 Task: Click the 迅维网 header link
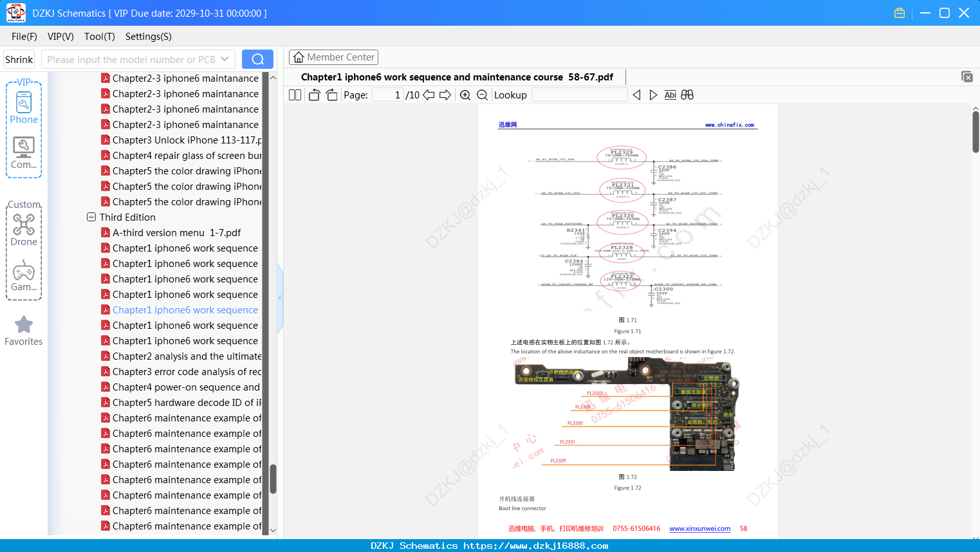508,125
